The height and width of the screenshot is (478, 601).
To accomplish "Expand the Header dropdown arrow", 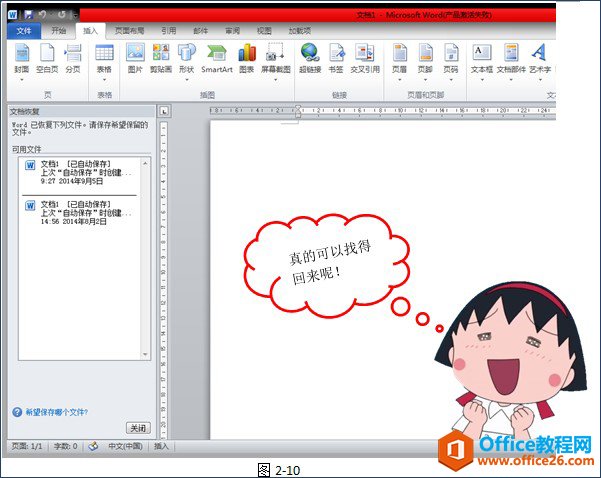I will pyautogui.click(x=399, y=80).
